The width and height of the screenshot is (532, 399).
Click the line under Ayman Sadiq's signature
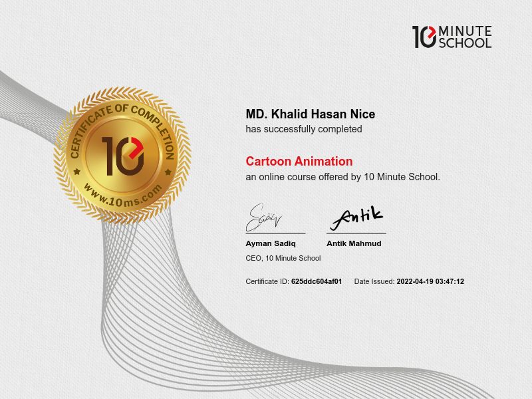[x=274, y=233]
